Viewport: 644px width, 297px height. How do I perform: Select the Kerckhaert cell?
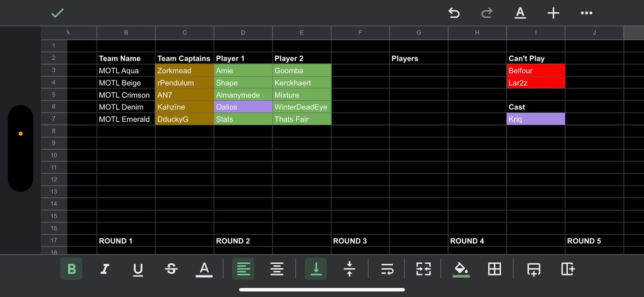(302, 83)
